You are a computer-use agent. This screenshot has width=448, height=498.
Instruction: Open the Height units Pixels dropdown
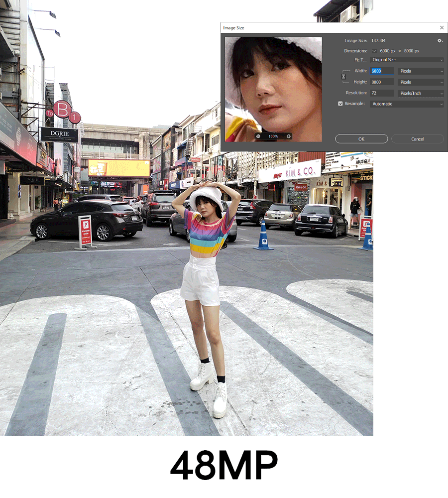coord(421,82)
